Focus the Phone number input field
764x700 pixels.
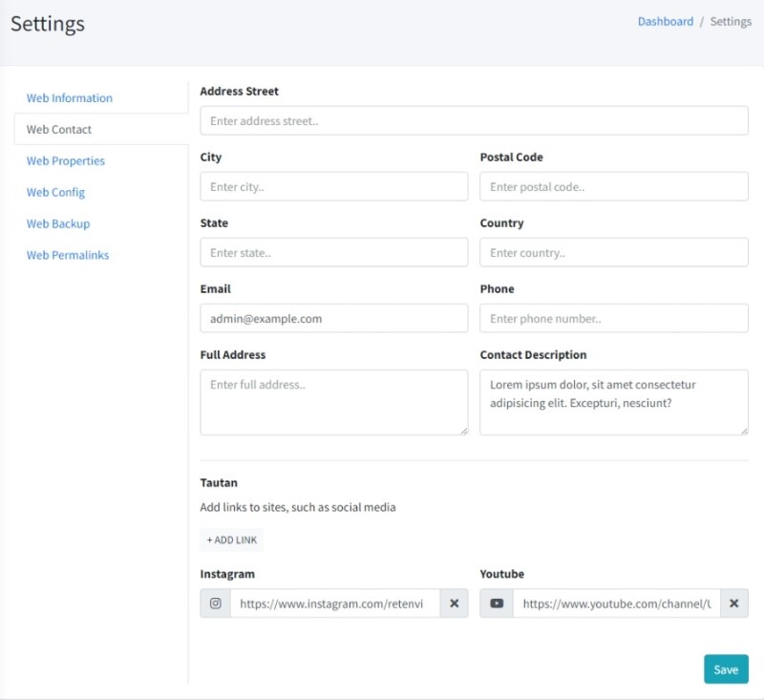pyautogui.click(x=613, y=319)
